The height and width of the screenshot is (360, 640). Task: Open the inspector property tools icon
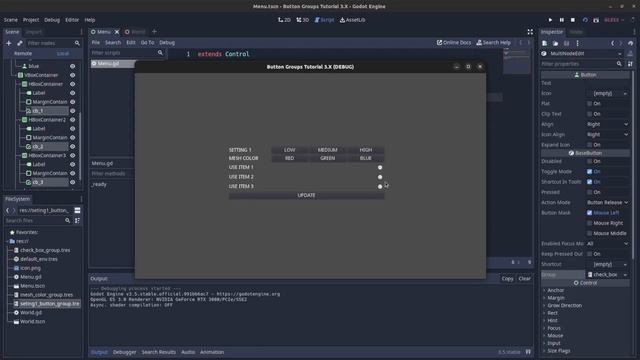630,64
